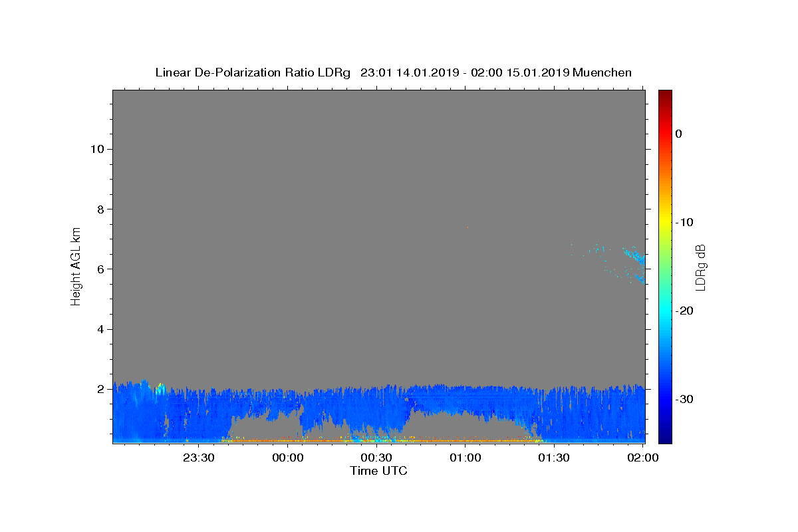The width and height of the screenshot is (798, 532).
Task: Click the 'Muenchen' location in the title
Action: [x=602, y=72]
